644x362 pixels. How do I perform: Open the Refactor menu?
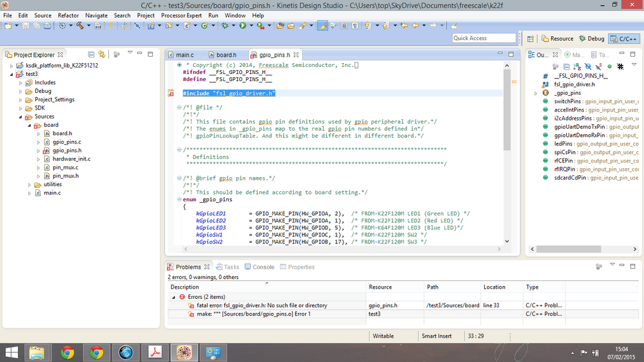(68, 15)
